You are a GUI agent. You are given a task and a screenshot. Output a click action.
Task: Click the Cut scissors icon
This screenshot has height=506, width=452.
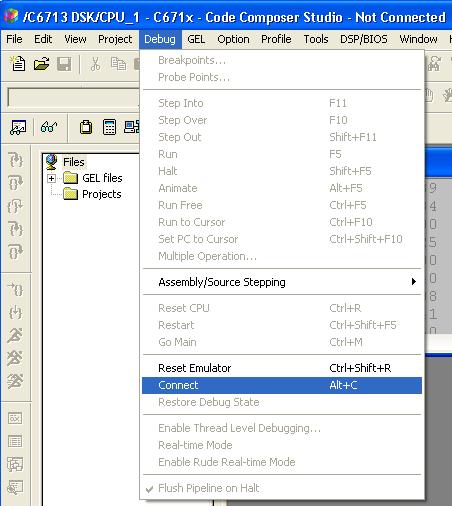coord(95,64)
